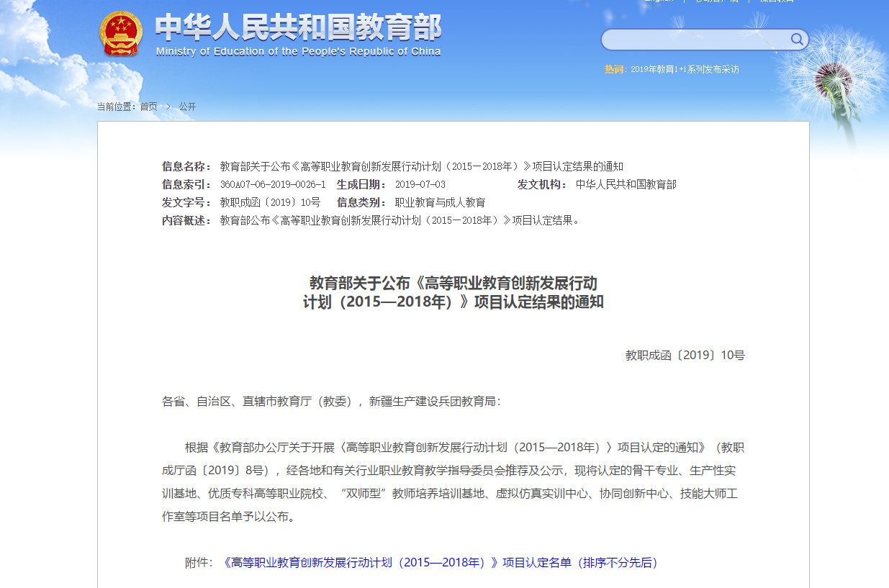
Task: Click the 内容概述 summary text
Action: 400,220
